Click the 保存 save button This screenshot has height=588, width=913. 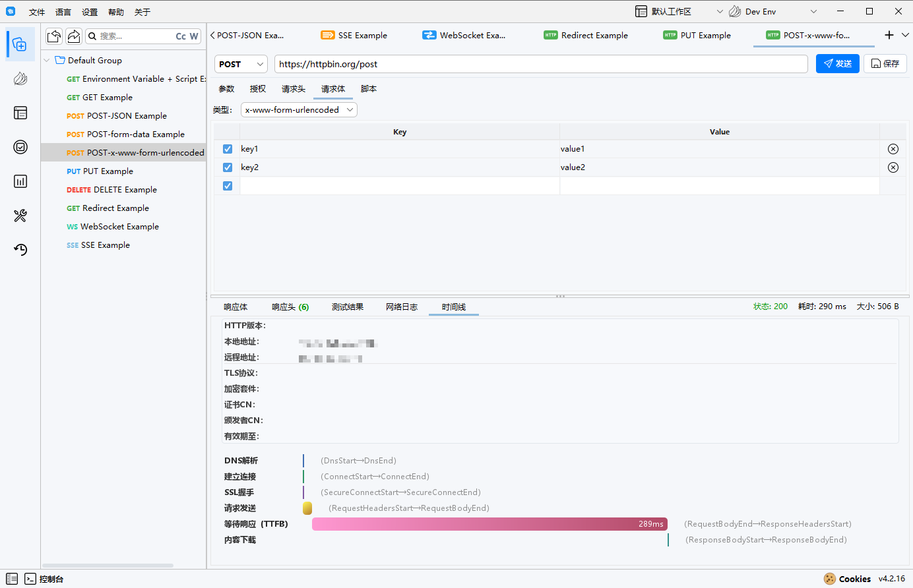tap(885, 64)
